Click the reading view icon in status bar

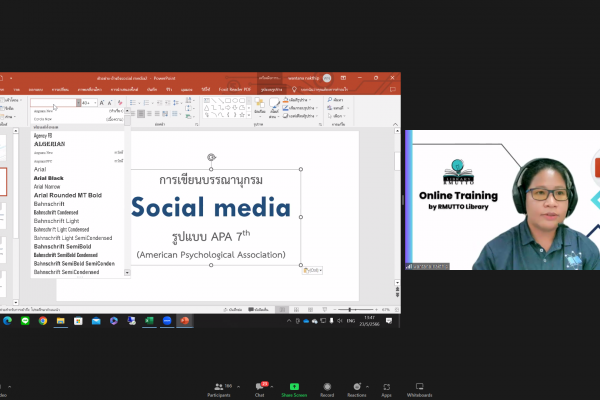310,309
